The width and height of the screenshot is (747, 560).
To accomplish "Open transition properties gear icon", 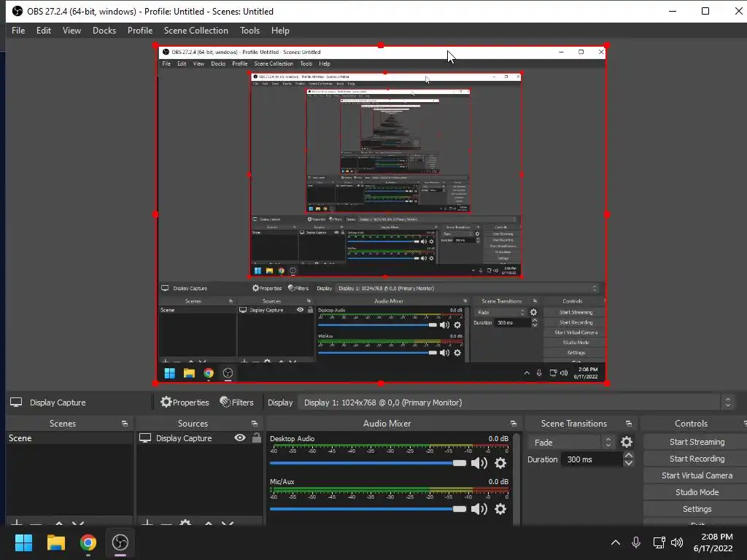I will (627, 443).
